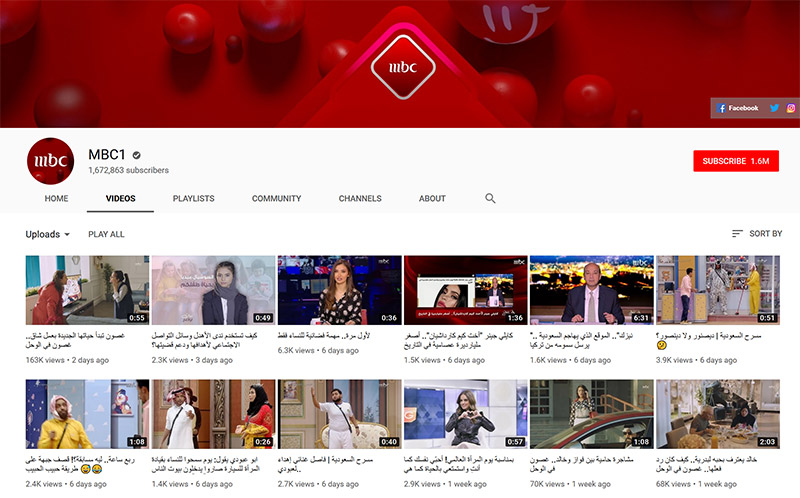
Task: Open the 2:03 video thumbnail
Action: click(x=717, y=414)
